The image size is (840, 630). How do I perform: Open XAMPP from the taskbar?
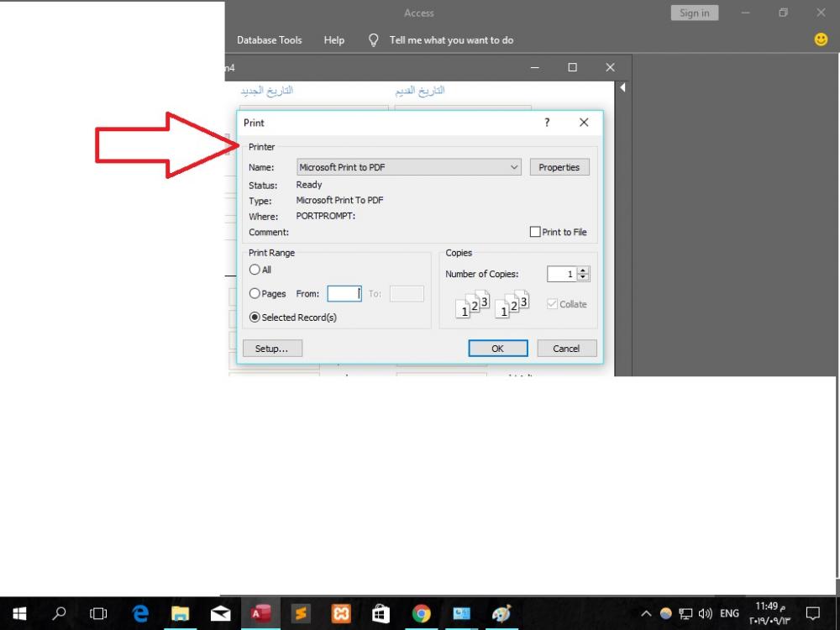click(x=341, y=613)
